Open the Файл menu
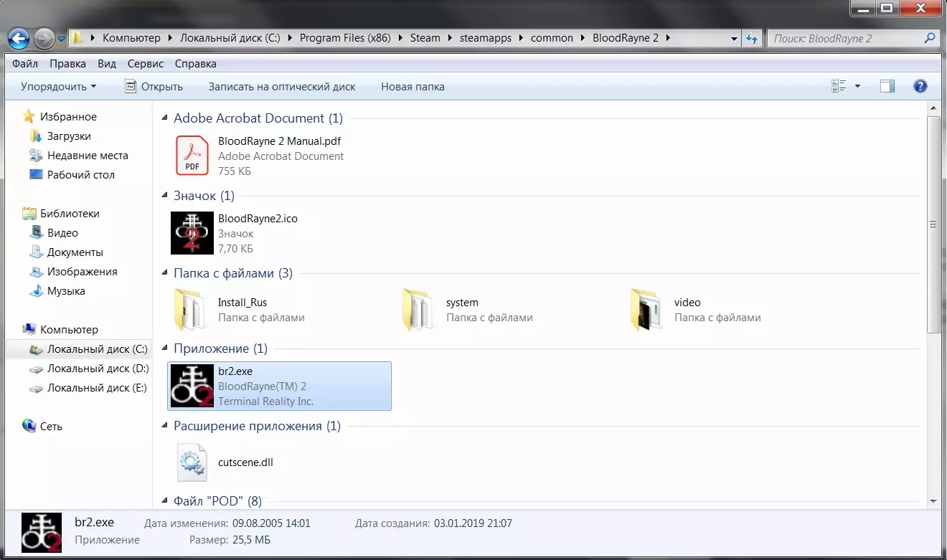This screenshot has width=947, height=560. point(25,64)
